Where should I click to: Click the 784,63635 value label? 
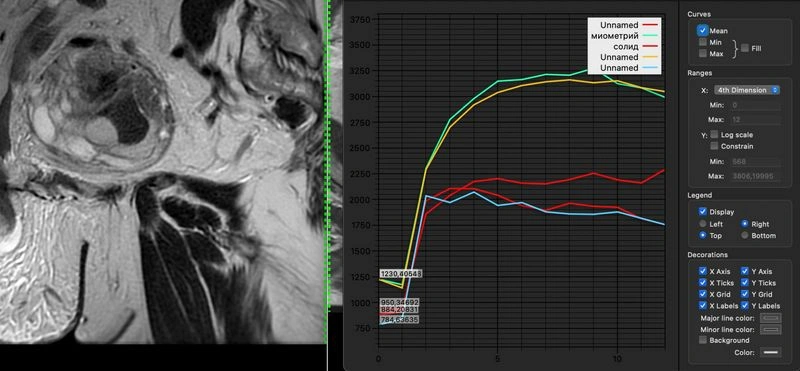399,320
